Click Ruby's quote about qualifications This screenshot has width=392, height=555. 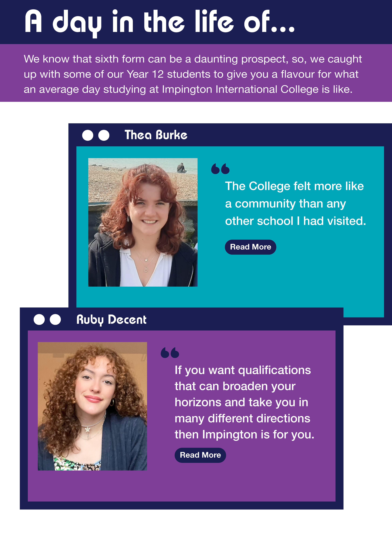pyautogui.click(x=244, y=402)
